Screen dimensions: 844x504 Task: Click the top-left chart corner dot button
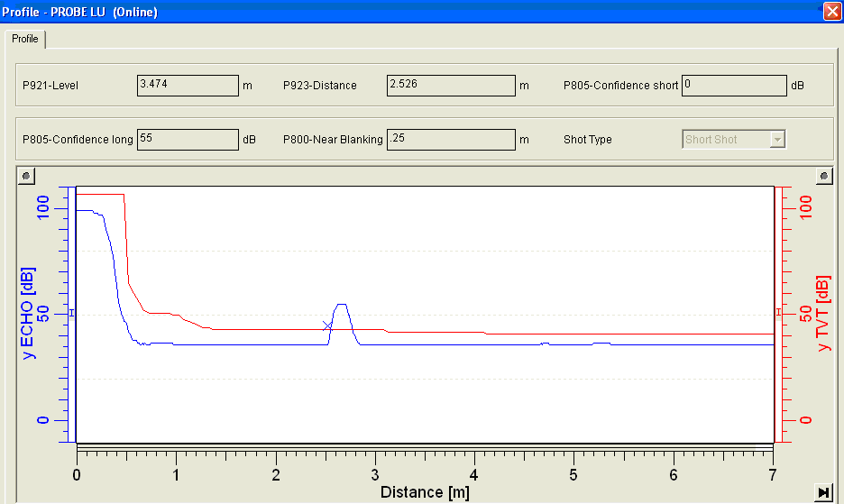26,176
